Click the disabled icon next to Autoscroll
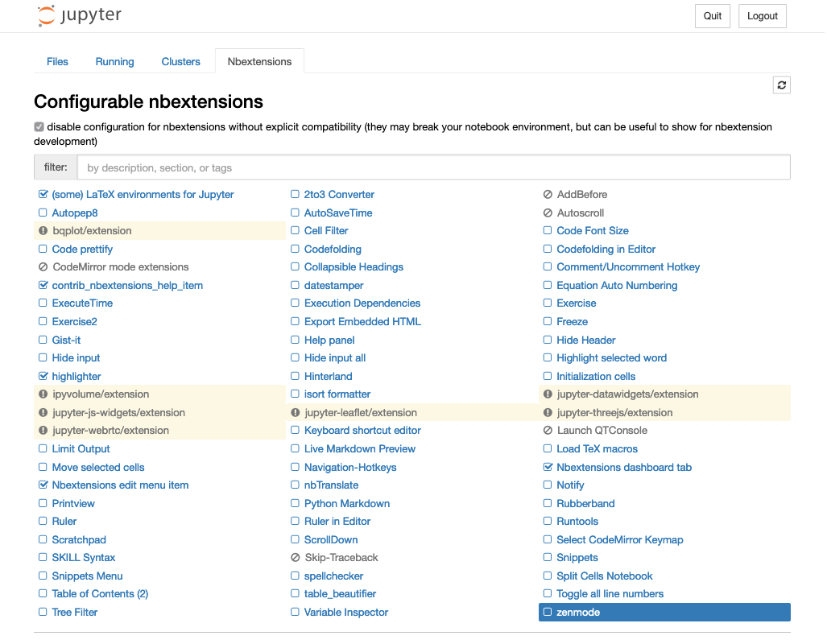Image resolution: width=827 pixels, height=644 pixels. pos(548,213)
